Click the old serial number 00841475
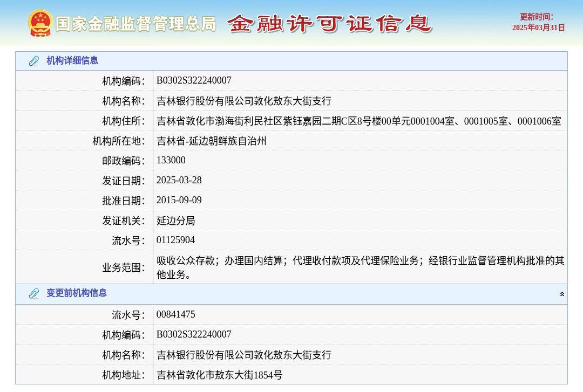The height and width of the screenshot is (392, 583). coord(175,314)
